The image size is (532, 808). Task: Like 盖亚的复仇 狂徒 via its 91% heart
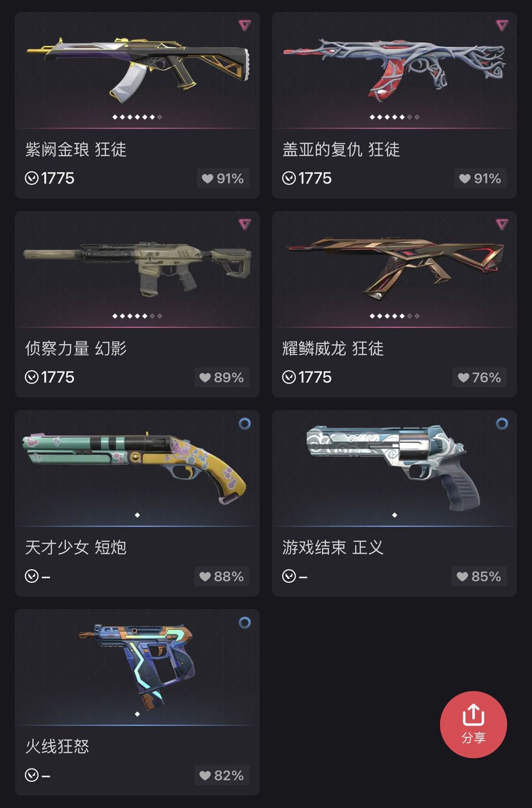[480, 178]
